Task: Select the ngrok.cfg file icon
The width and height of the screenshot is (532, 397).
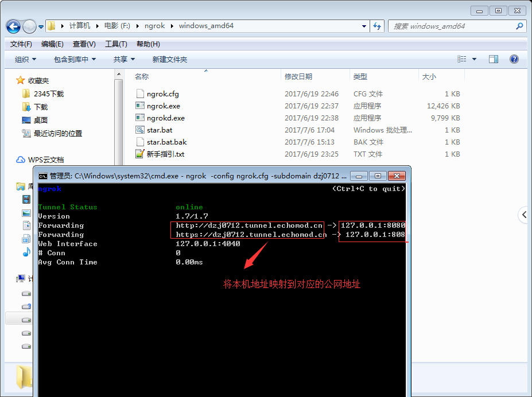Action: click(x=140, y=94)
